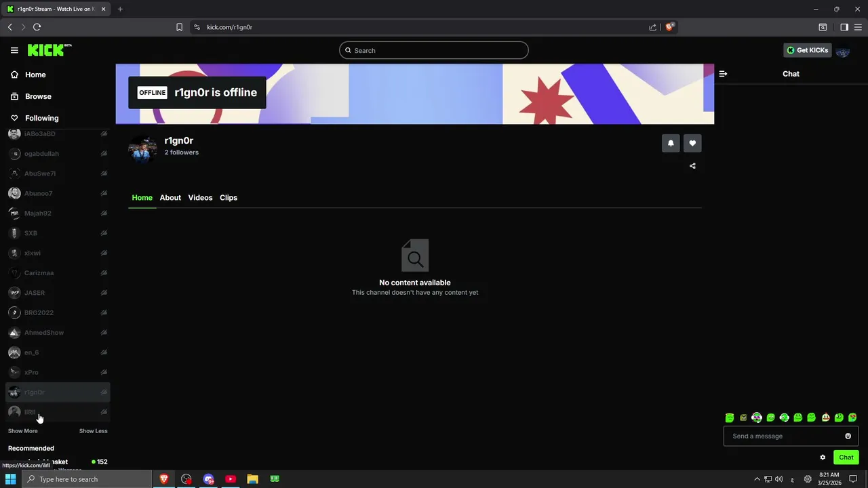Screen dimensions: 868x488
Task: Reload the page
Action: tap(37, 27)
